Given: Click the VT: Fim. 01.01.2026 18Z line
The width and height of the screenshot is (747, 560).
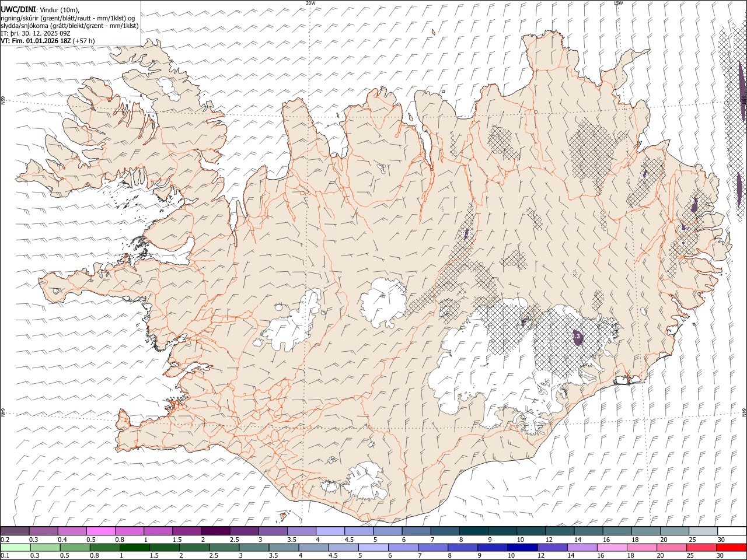Looking at the screenshot, I should point(47,41).
